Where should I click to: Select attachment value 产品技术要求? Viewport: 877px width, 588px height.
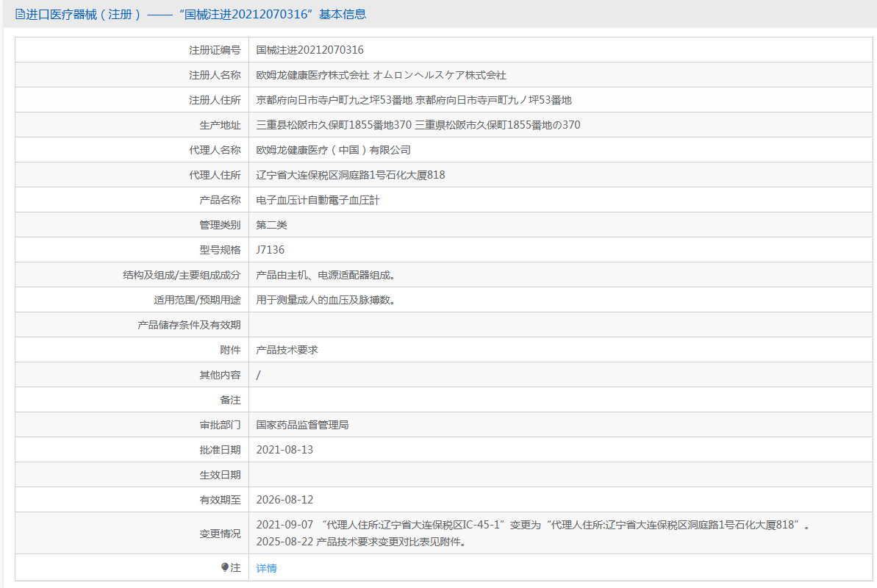pos(287,350)
